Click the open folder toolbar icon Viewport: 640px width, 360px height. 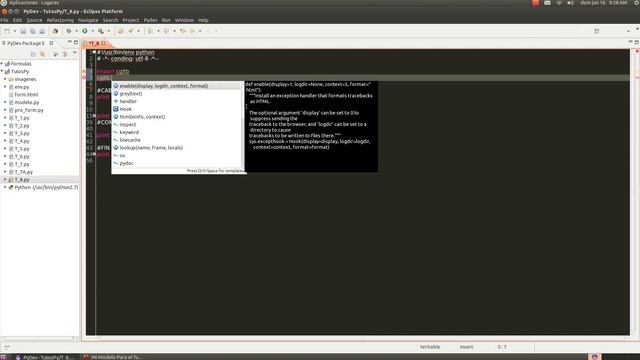pos(120,31)
